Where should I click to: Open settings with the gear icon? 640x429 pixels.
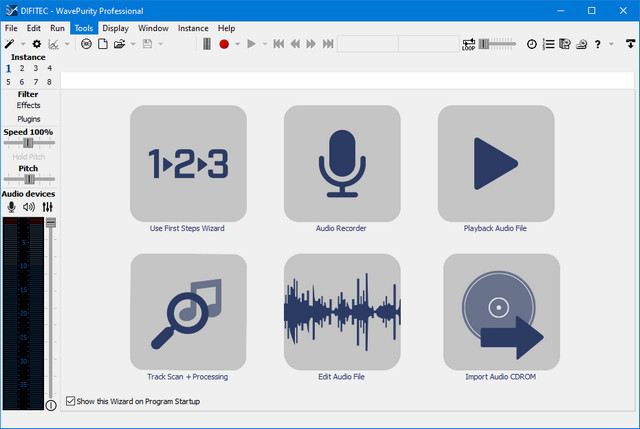pyautogui.click(x=37, y=44)
